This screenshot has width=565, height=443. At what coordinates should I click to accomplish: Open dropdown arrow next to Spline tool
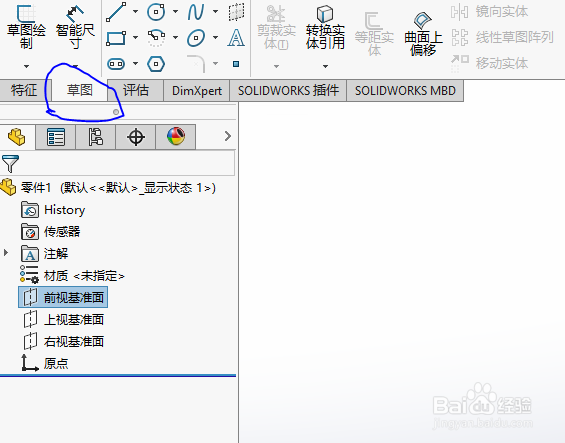coord(215,12)
